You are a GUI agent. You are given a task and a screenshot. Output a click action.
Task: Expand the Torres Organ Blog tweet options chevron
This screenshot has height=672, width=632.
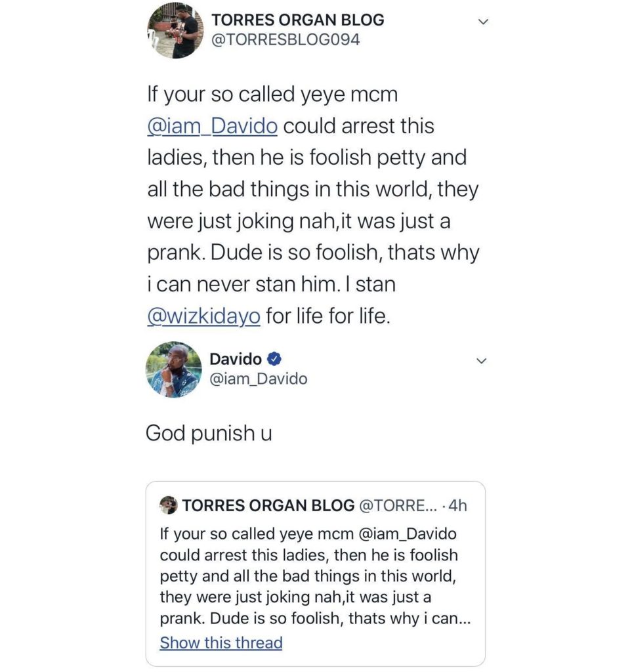483,22
